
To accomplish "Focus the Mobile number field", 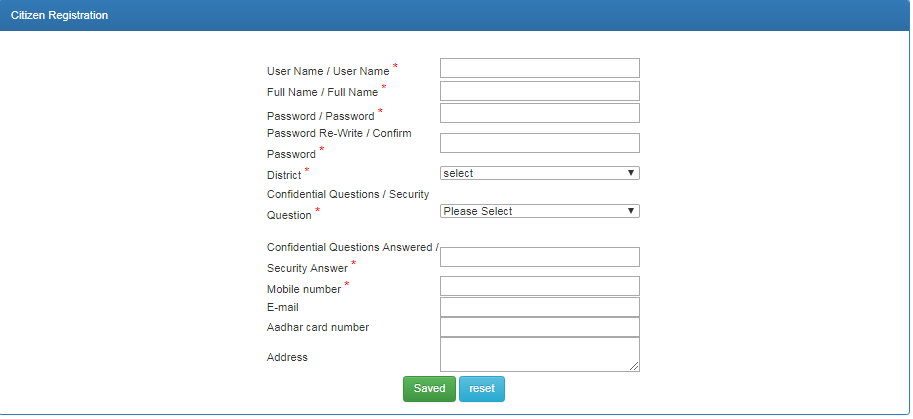I will tap(539, 286).
